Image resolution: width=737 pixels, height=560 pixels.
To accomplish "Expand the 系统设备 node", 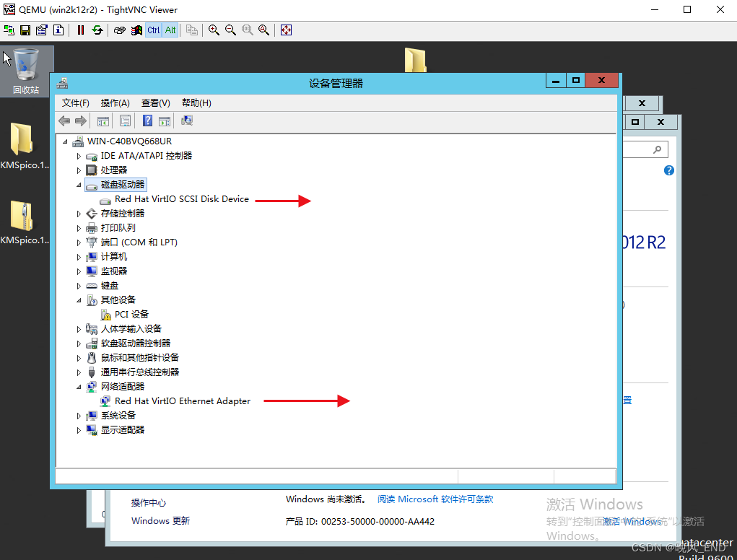I will [x=79, y=416].
